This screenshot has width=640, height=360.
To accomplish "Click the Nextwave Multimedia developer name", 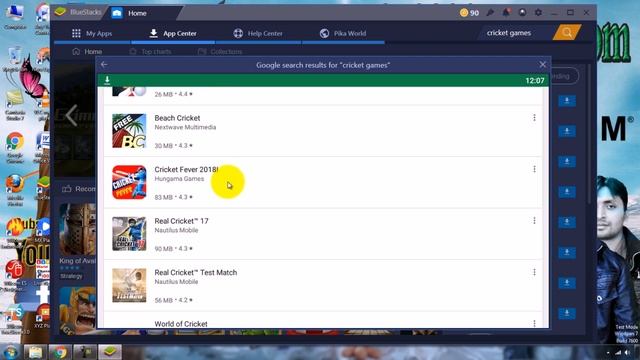I will point(185,127).
